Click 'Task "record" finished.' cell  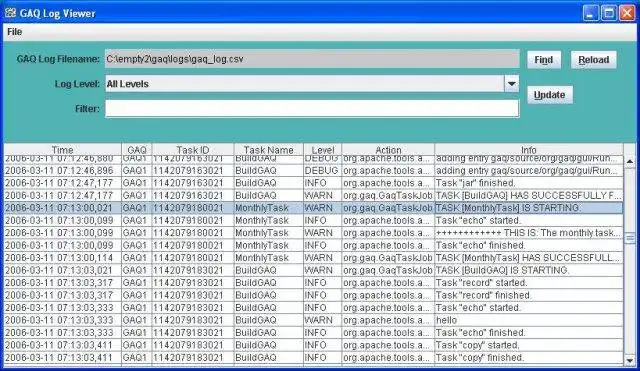tap(529, 295)
